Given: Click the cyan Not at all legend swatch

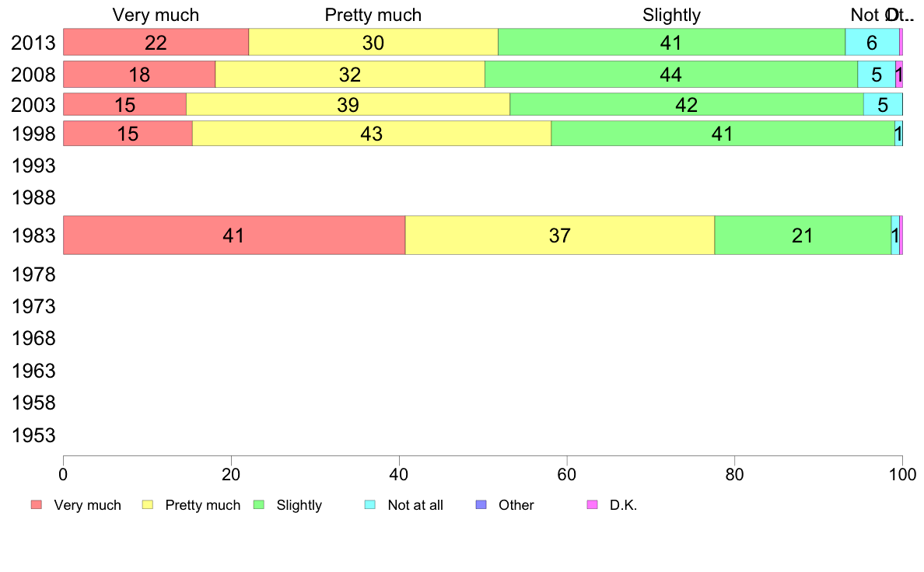Looking at the screenshot, I should (370, 505).
